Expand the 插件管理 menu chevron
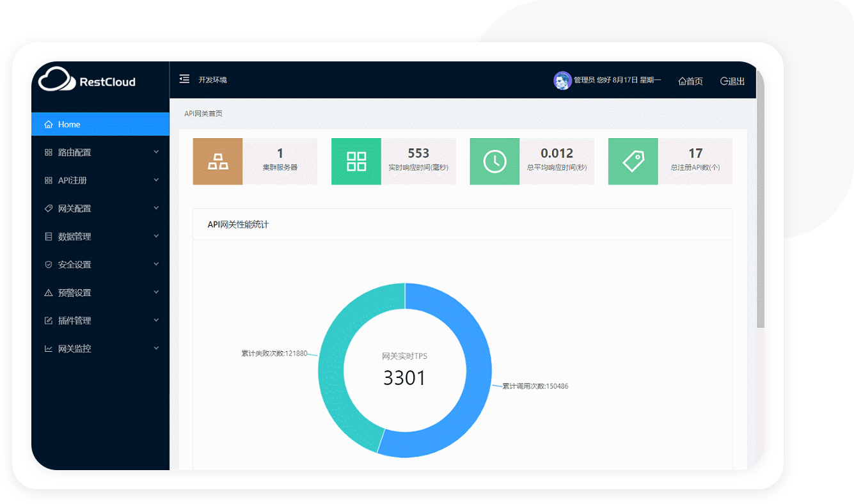 pos(156,320)
